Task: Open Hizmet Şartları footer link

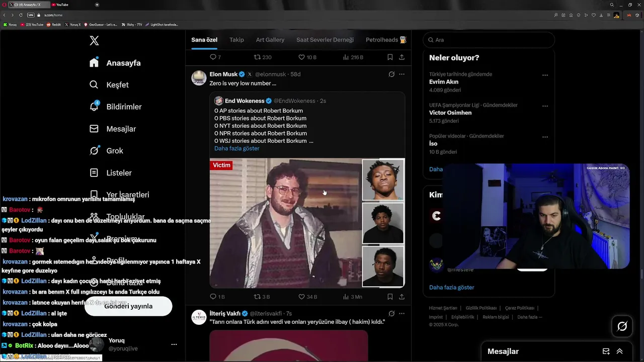Action: pyautogui.click(x=443, y=308)
